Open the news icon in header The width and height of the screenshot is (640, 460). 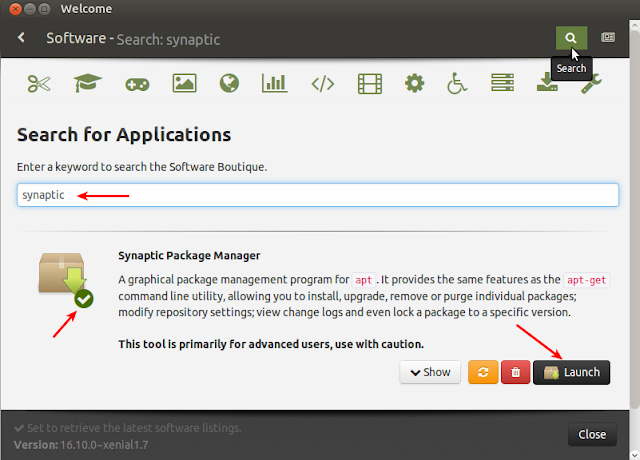(x=608, y=38)
